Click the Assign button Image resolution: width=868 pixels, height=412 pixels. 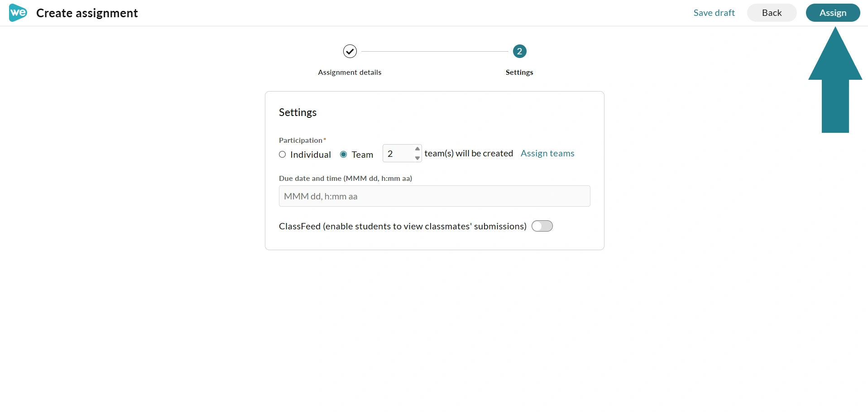coord(833,13)
